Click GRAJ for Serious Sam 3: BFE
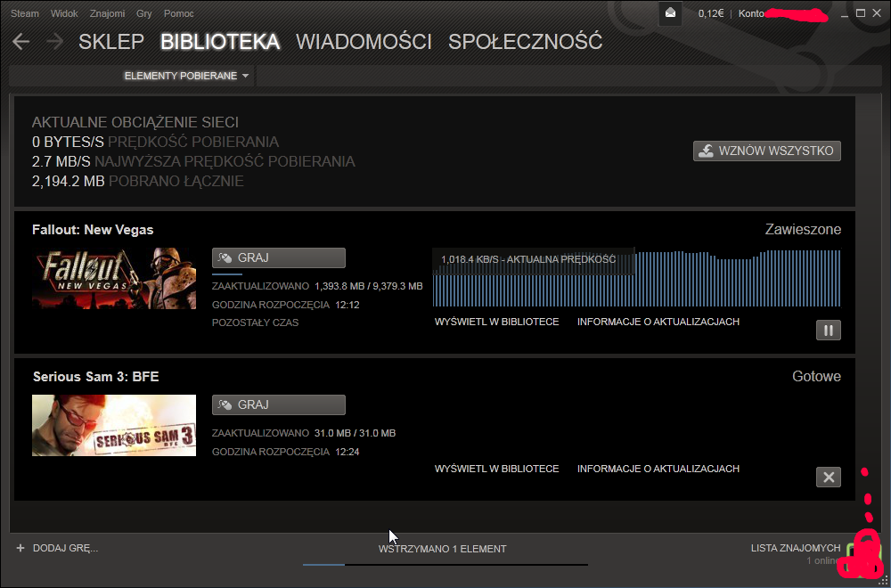Screen dimensions: 891x588 (278, 404)
